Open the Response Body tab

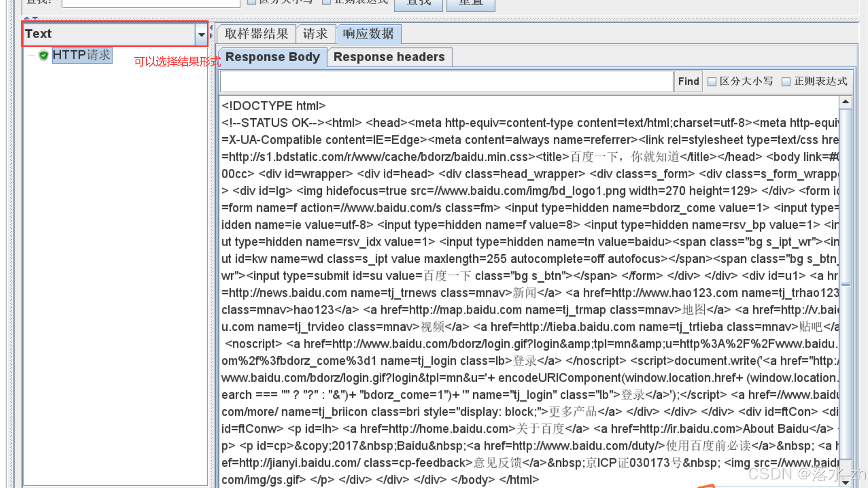272,57
